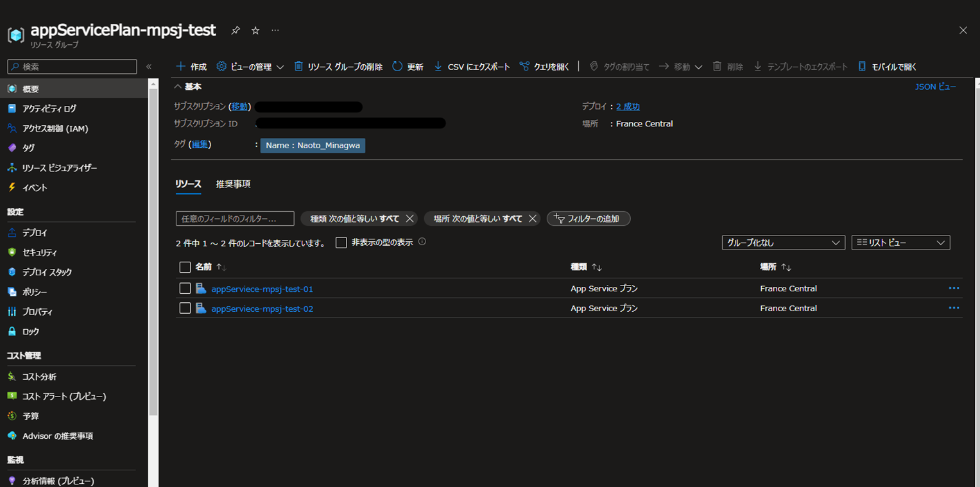Screen dimensions: 980x487
Task: Open ellipsis menu for appServiece-mpsj-test-02 row
Action: point(954,308)
